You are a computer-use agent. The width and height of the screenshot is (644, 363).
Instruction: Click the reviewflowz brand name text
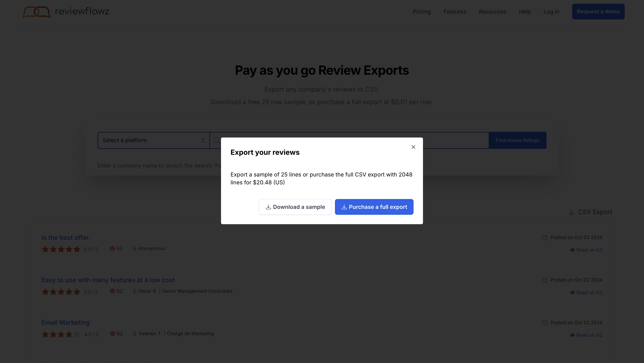tap(82, 11)
